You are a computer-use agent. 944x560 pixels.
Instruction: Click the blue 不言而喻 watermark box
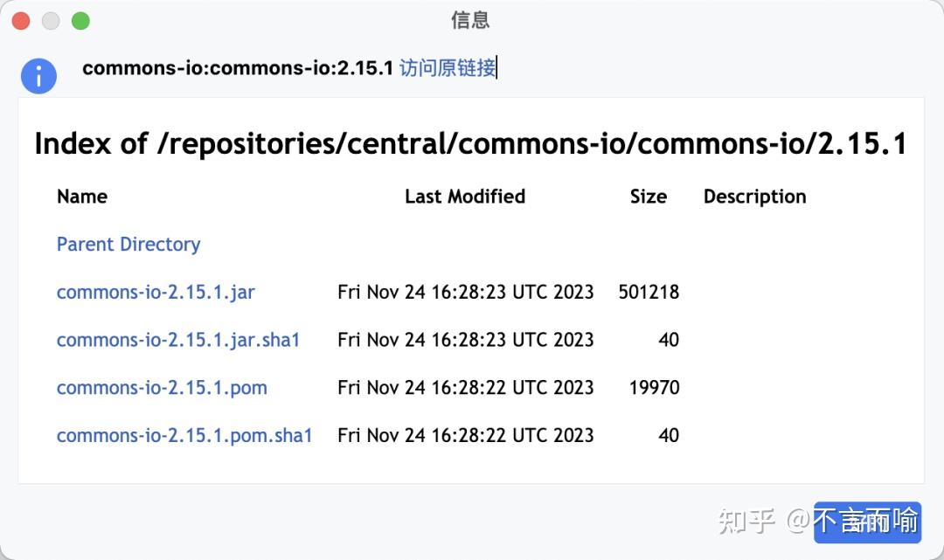pos(867,521)
